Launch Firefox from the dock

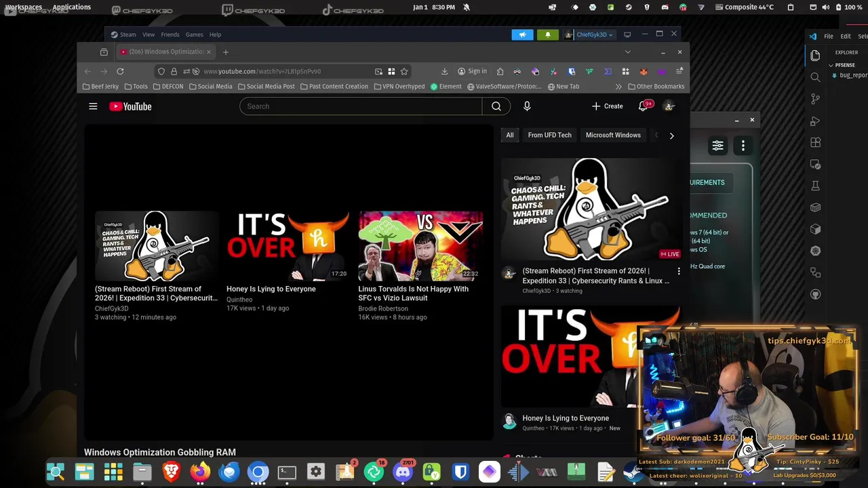(x=200, y=471)
